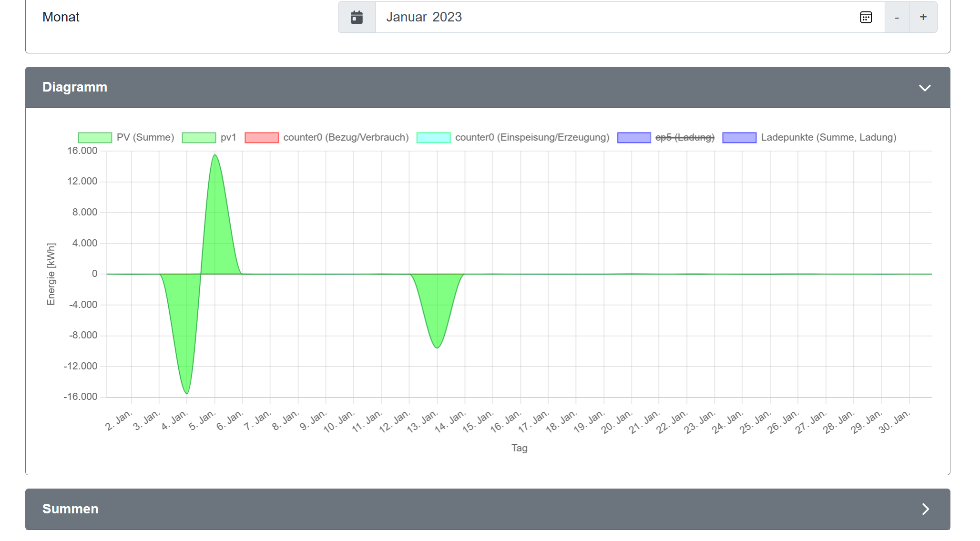Image resolution: width=980 pixels, height=541 pixels.
Task: Expand the Summen panel via its chevron
Action: pos(925,509)
